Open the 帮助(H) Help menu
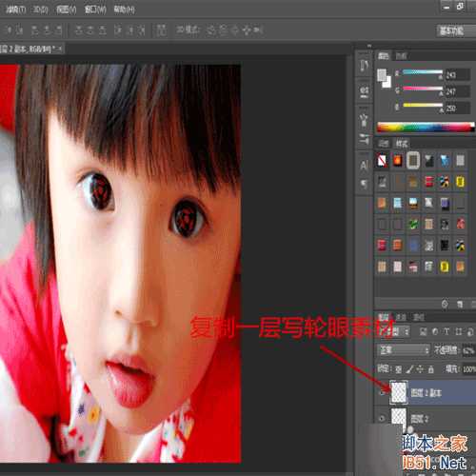 click(124, 10)
